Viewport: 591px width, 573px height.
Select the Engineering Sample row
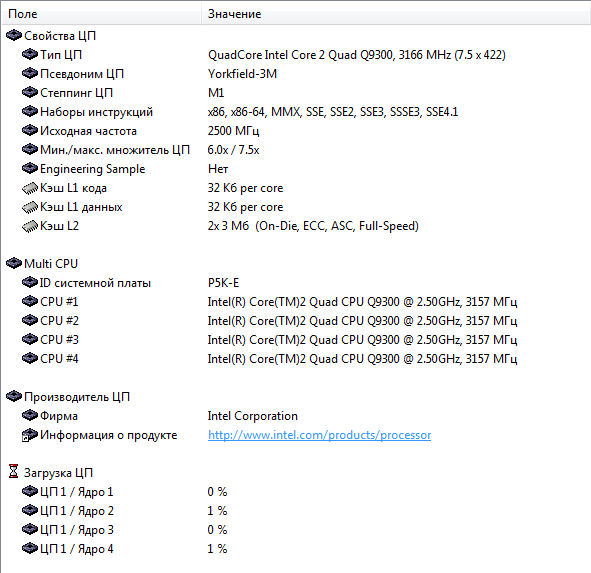(296, 169)
